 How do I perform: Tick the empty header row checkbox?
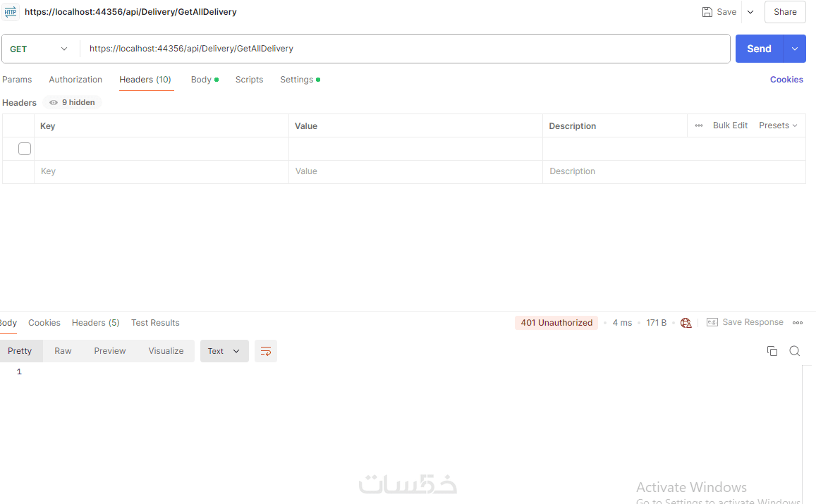(25, 149)
